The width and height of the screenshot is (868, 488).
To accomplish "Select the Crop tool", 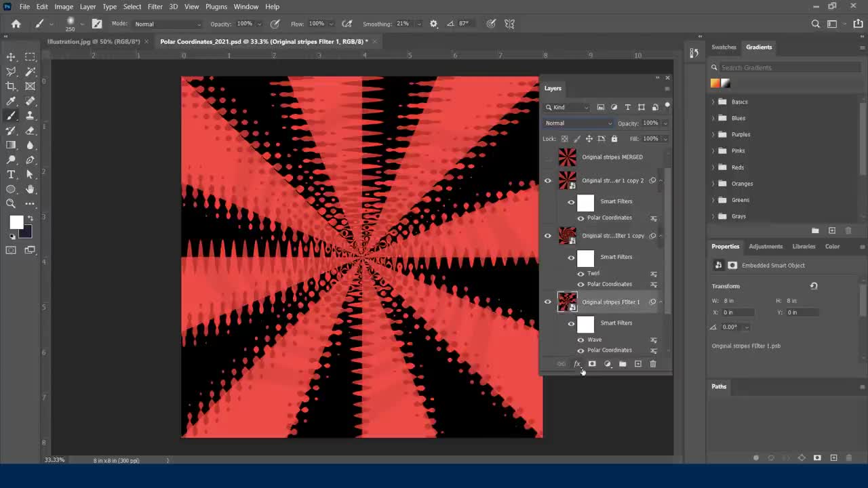I will click(x=11, y=86).
